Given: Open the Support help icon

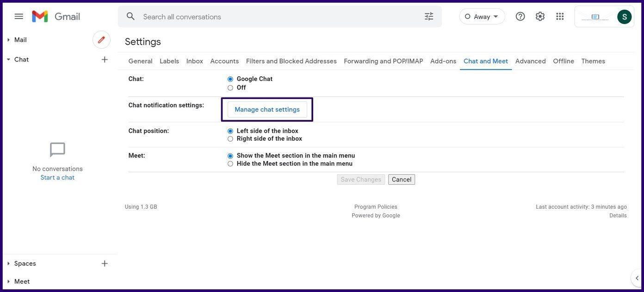Looking at the screenshot, I should tap(520, 17).
